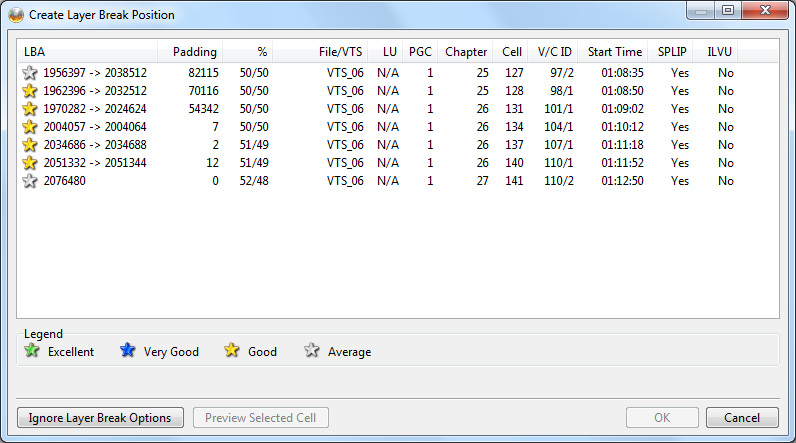Click the V/C ID column header

point(554,52)
